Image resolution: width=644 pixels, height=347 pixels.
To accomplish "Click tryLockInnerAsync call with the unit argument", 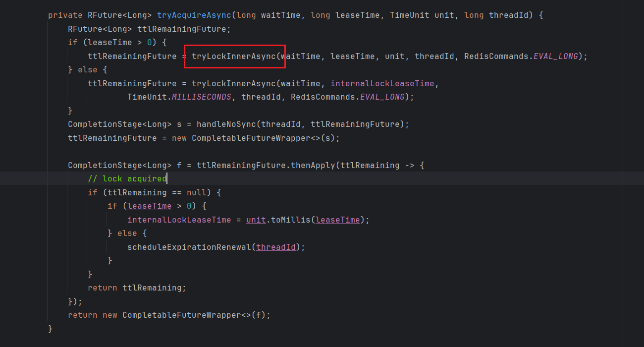I will click(234, 56).
